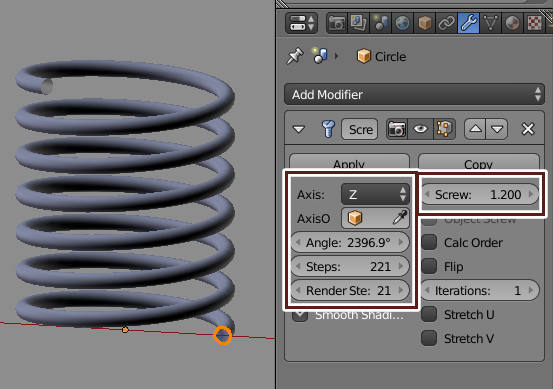Open the Object Data vertices tab
Screen dimensions: 553x389
pyautogui.click(x=491, y=23)
